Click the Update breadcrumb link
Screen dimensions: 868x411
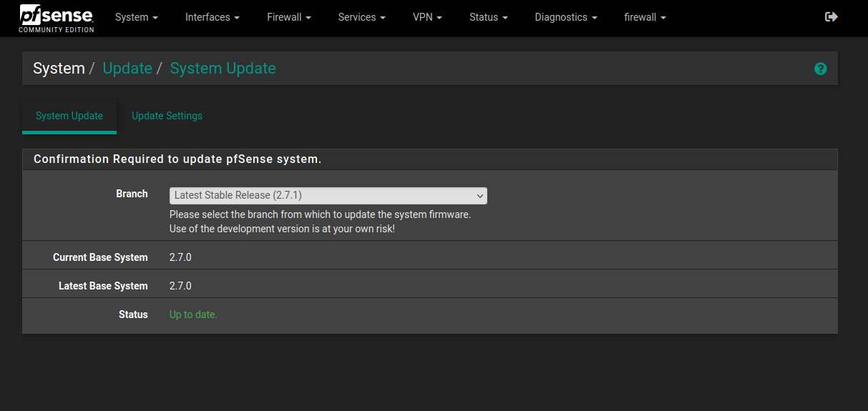click(x=127, y=69)
